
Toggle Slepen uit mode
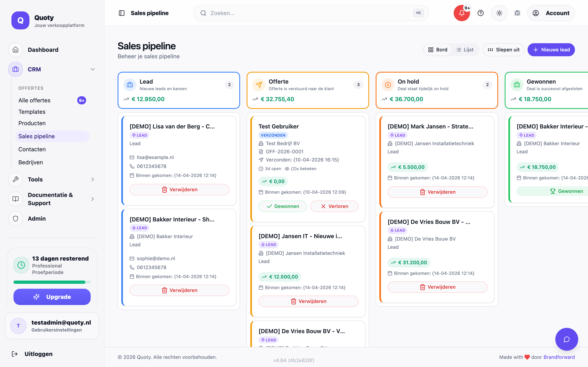click(x=503, y=50)
